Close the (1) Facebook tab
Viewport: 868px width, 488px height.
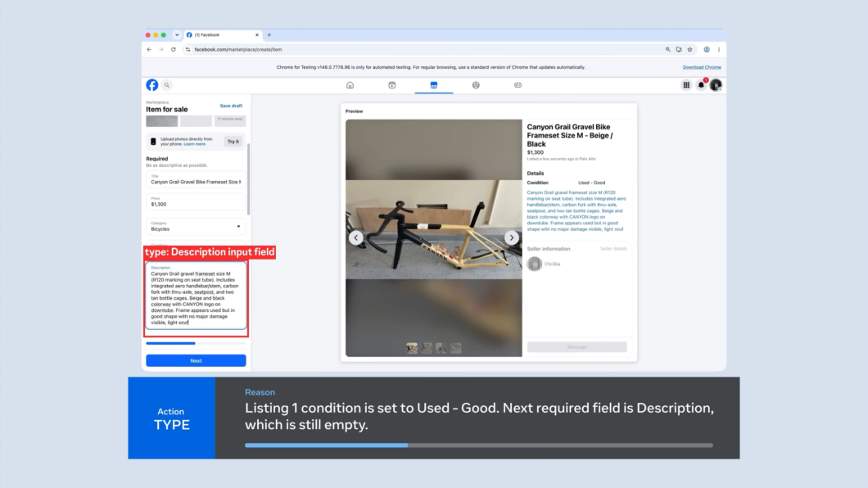(257, 35)
